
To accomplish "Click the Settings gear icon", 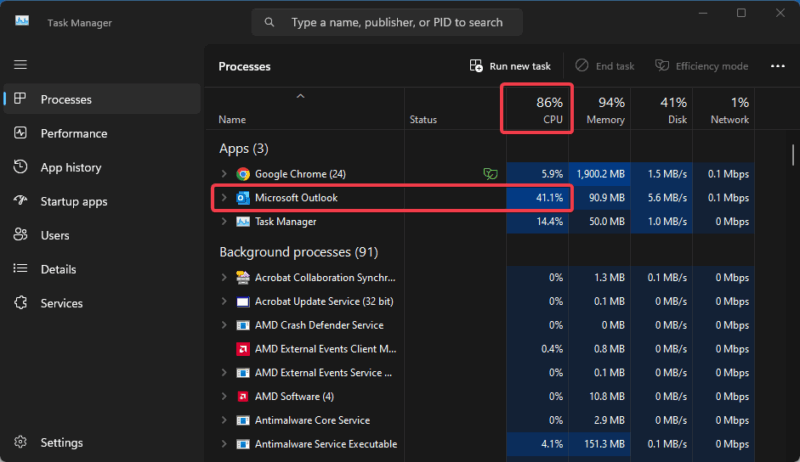I will coord(20,442).
